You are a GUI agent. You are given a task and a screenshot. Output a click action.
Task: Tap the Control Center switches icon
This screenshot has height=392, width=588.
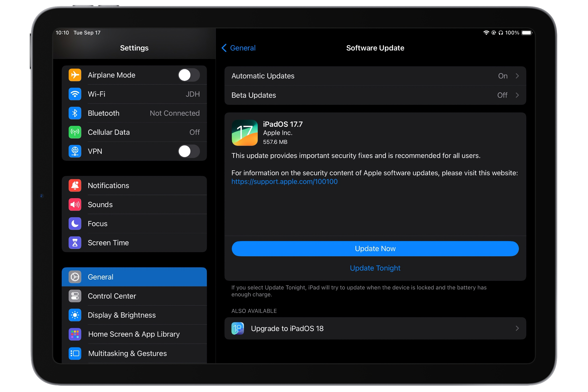[x=75, y=296]
